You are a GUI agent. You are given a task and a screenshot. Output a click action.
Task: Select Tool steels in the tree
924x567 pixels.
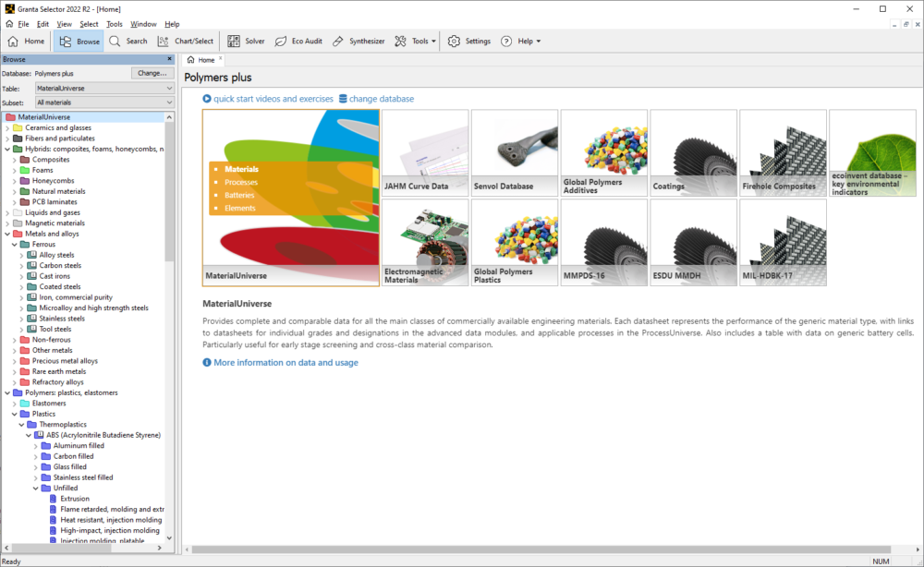tap(55, 329)
